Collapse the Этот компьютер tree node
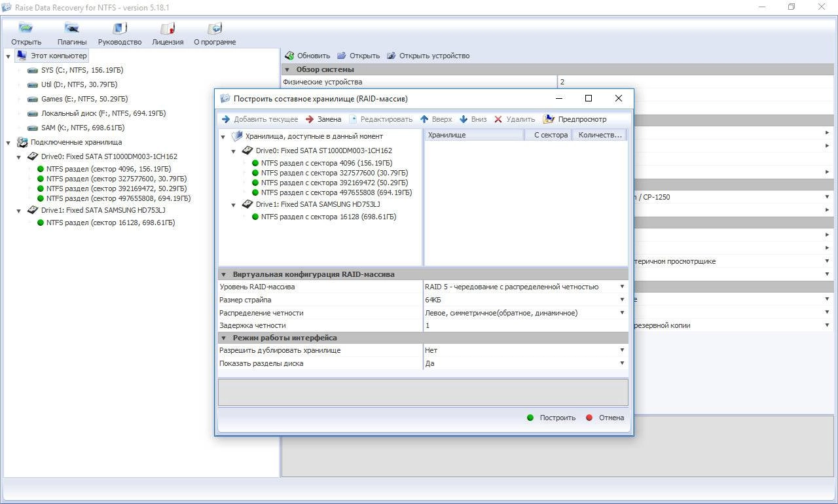This screenshot has height=504, width=838. click(9, 56)
